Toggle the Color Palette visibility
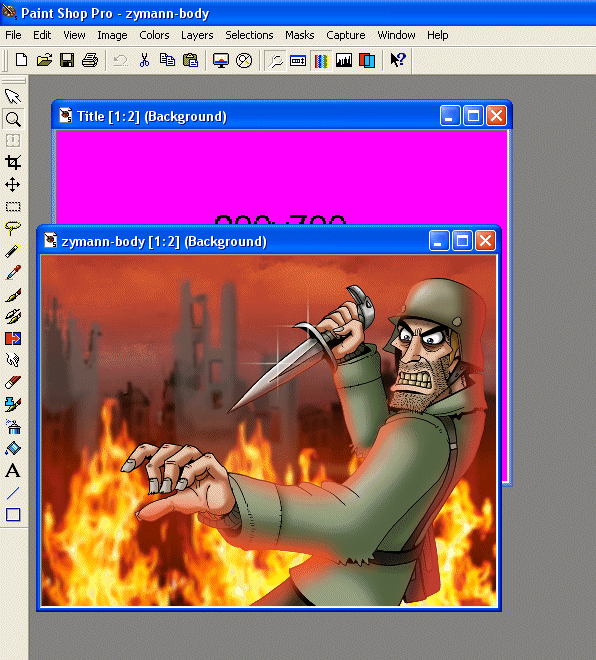The width and height of the screenshot is (596, 660). [x=321, y=61]
